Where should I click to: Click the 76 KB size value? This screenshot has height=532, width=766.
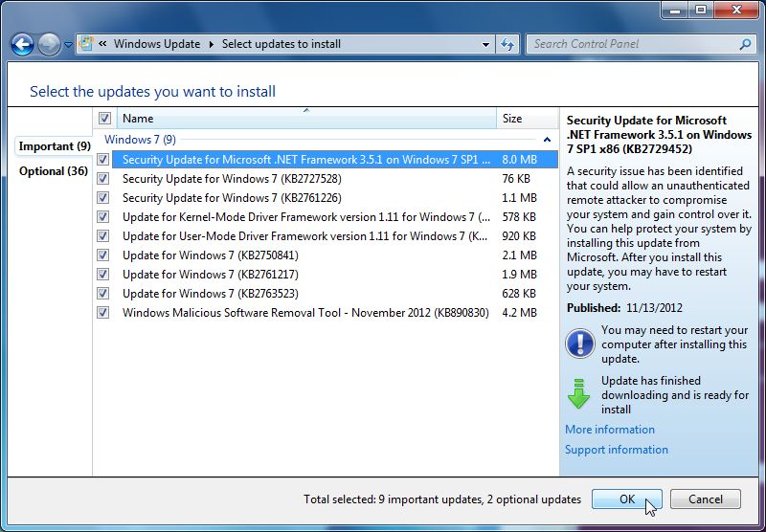(516, 179)
